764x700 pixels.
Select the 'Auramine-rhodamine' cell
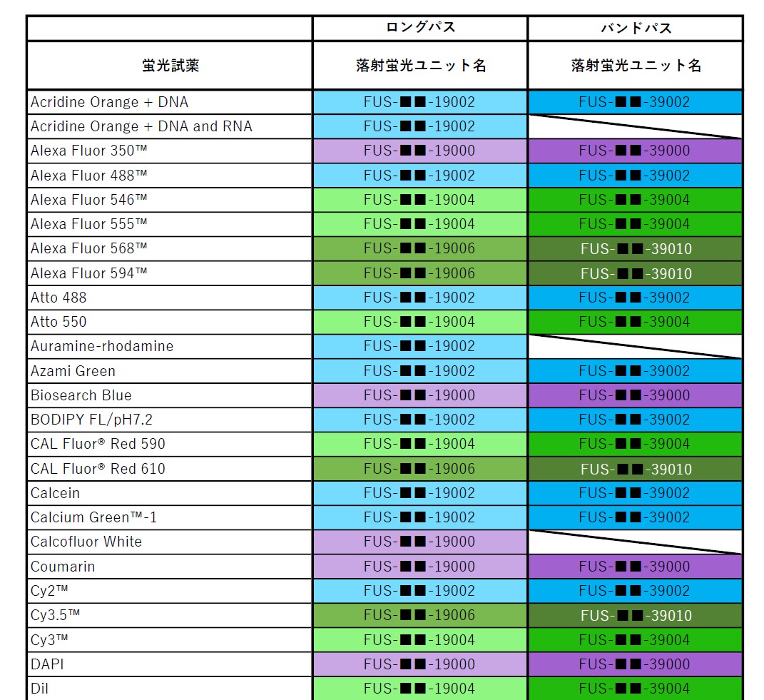(x=170, y=346)
